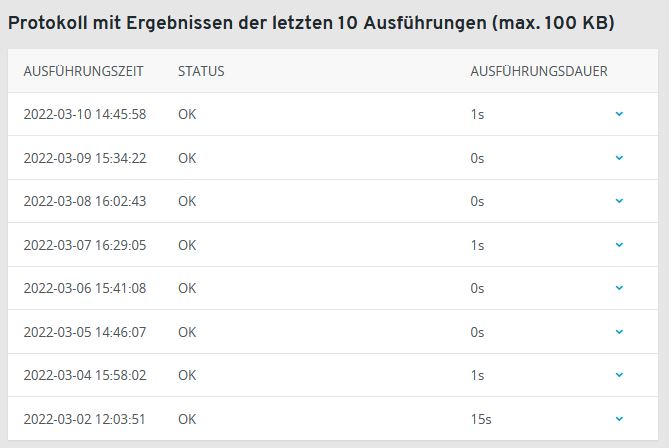Select the 2022-03-02 12:03:51 timestamp
669x448 pixels.
85,419
